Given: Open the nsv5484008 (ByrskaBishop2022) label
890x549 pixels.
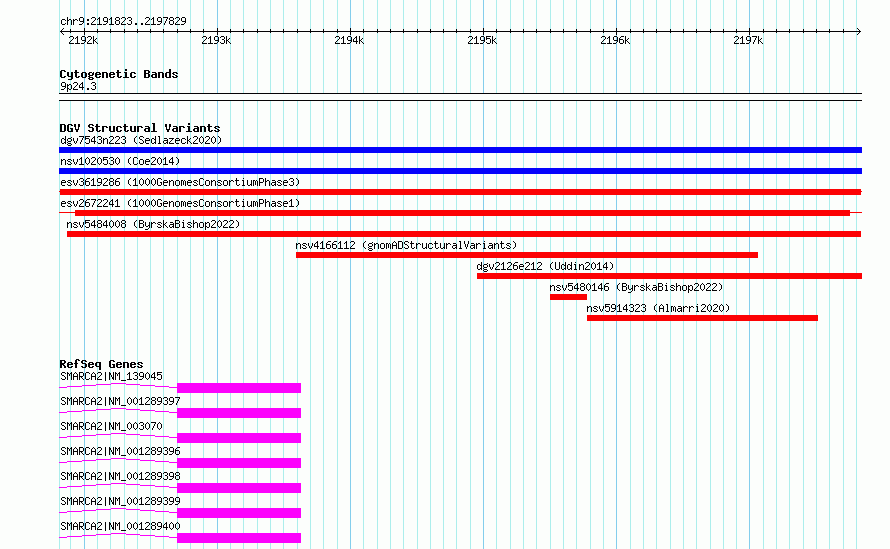Looking at the screenshot, I should coord(153,224).
